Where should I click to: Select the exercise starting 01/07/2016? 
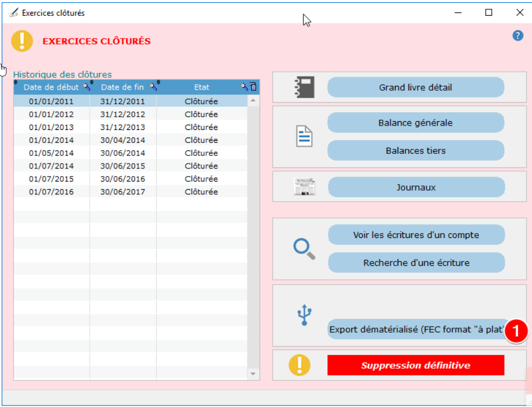tap(51, 192)
